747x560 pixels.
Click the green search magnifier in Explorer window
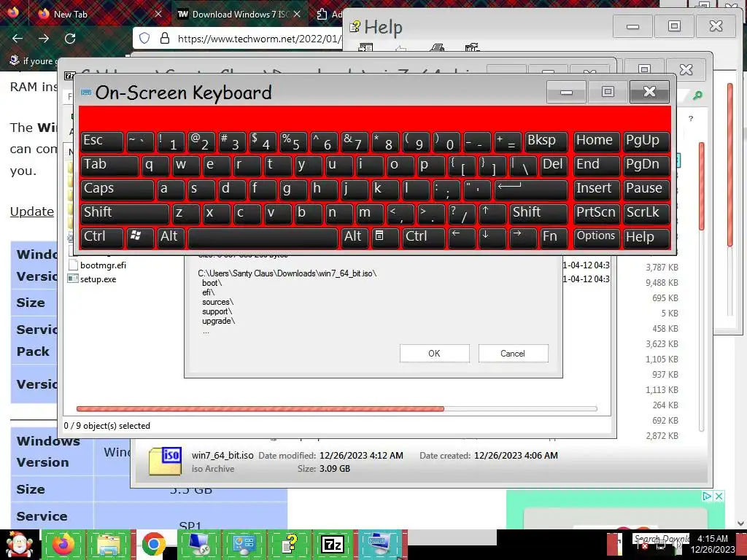point(697,96)
